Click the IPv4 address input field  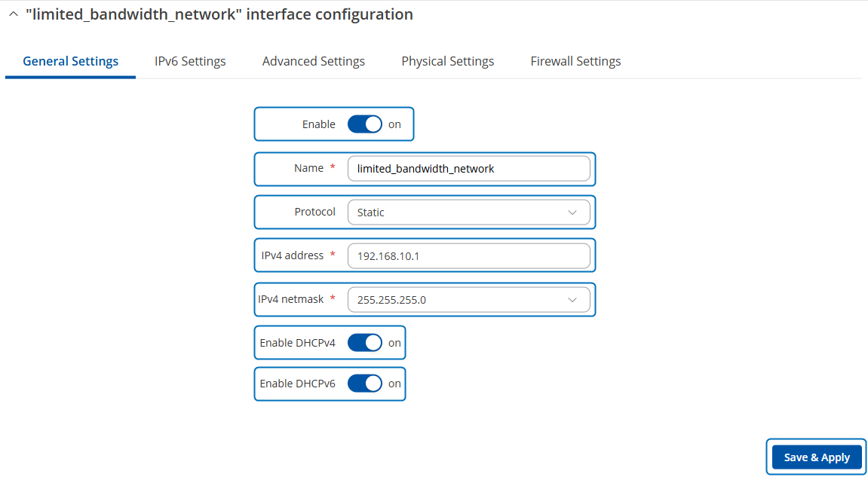[x=469, y=255]
